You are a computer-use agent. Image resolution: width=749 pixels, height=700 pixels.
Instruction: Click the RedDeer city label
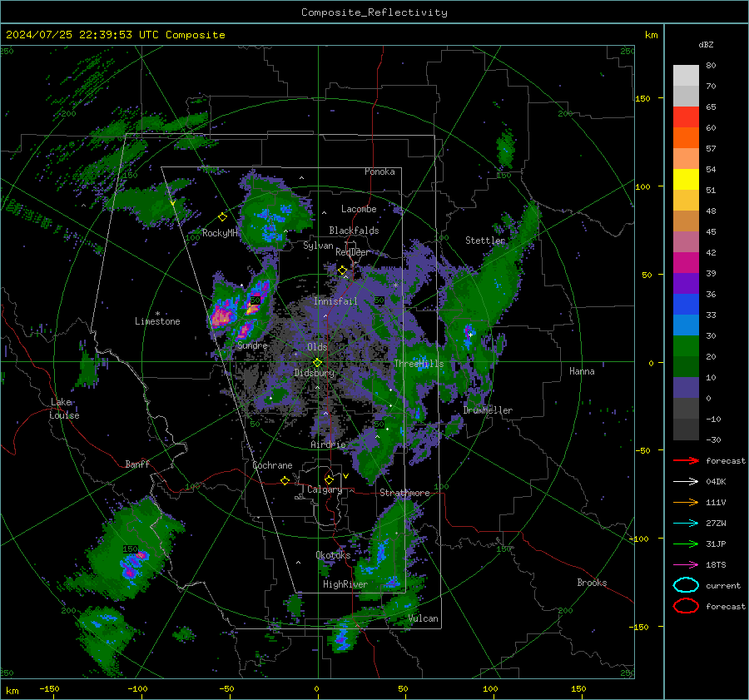(353, 252)
